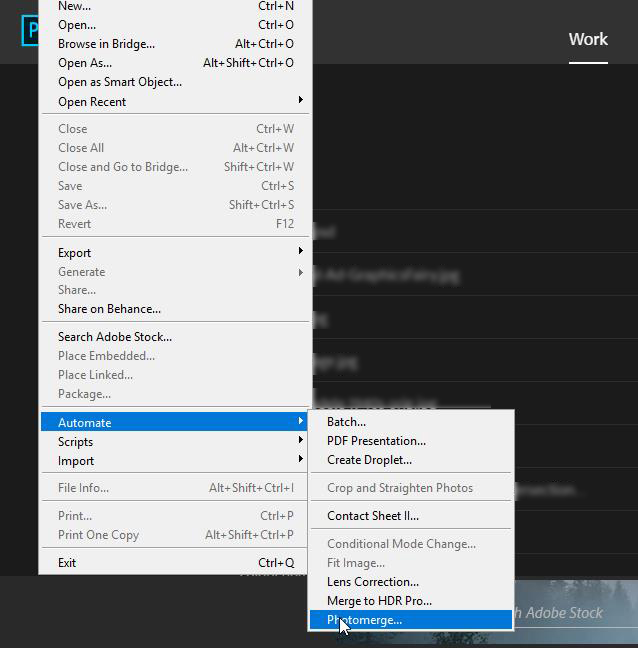Open Lens Correction dialog
Screen dimensions: 638x648
[x=372, y=582]
